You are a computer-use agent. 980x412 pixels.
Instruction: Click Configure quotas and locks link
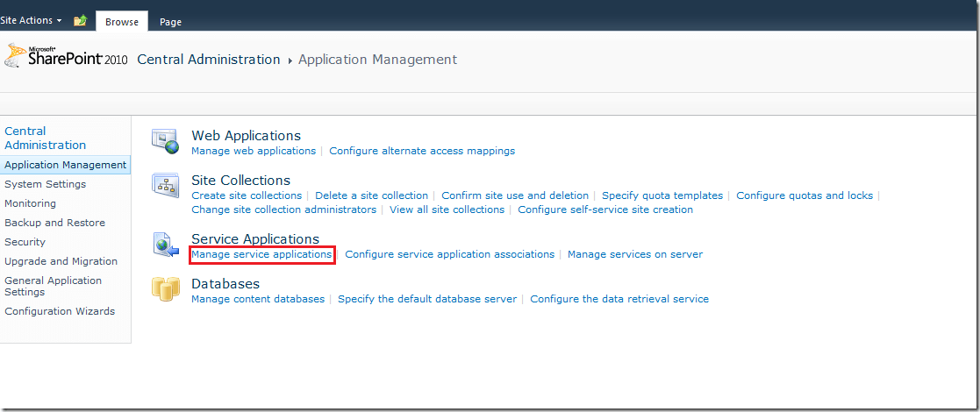coord(805,195)
